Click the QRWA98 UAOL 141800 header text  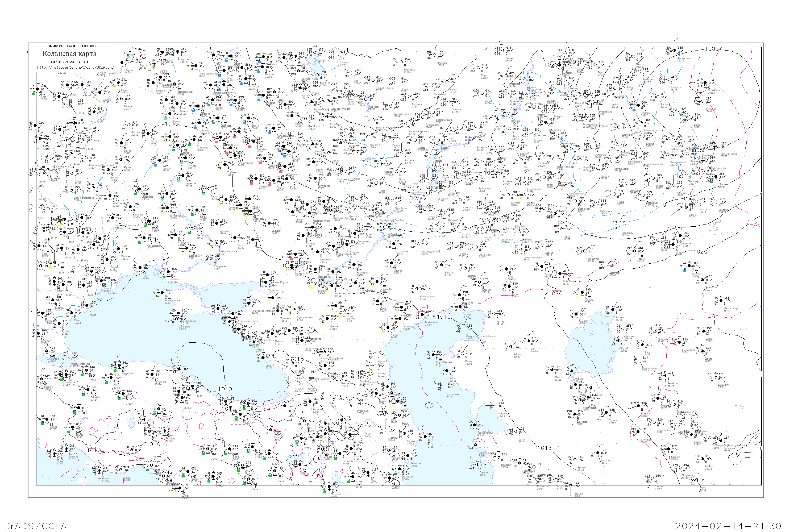[x=72, y=46]
